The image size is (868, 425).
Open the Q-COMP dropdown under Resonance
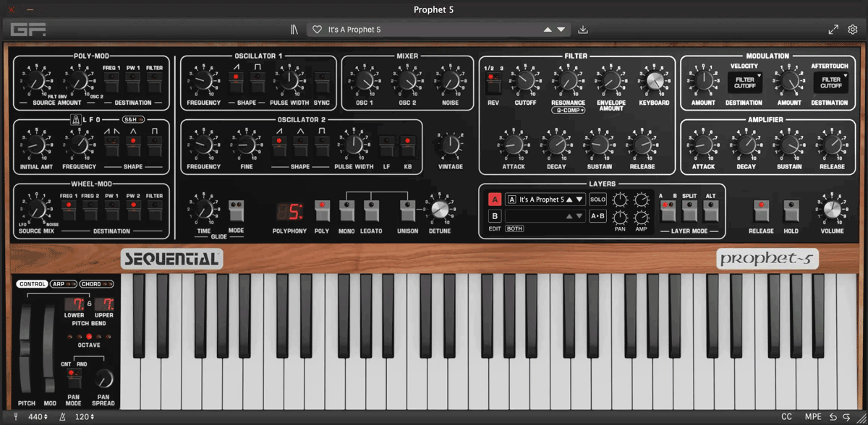(568, 111)
